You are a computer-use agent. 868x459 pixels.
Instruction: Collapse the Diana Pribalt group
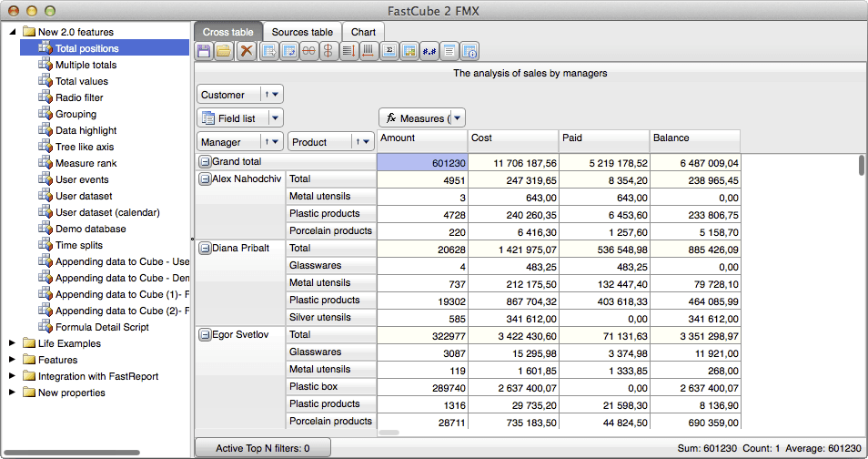tap(205, 249)
